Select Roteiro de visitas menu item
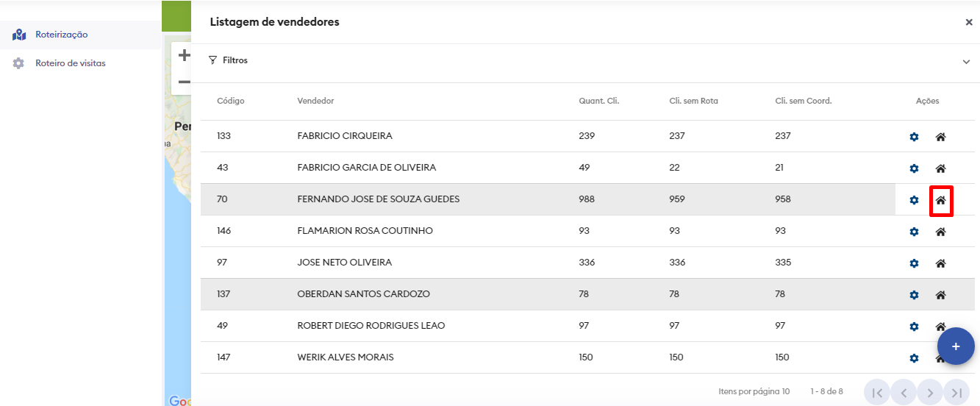 70,63
